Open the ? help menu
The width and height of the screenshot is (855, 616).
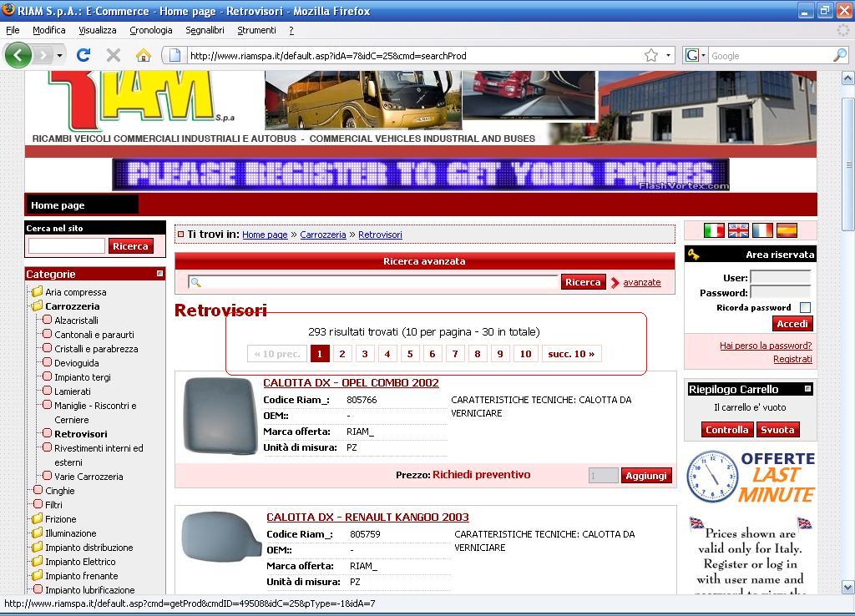pyautogui.click(x=291, y=30)
